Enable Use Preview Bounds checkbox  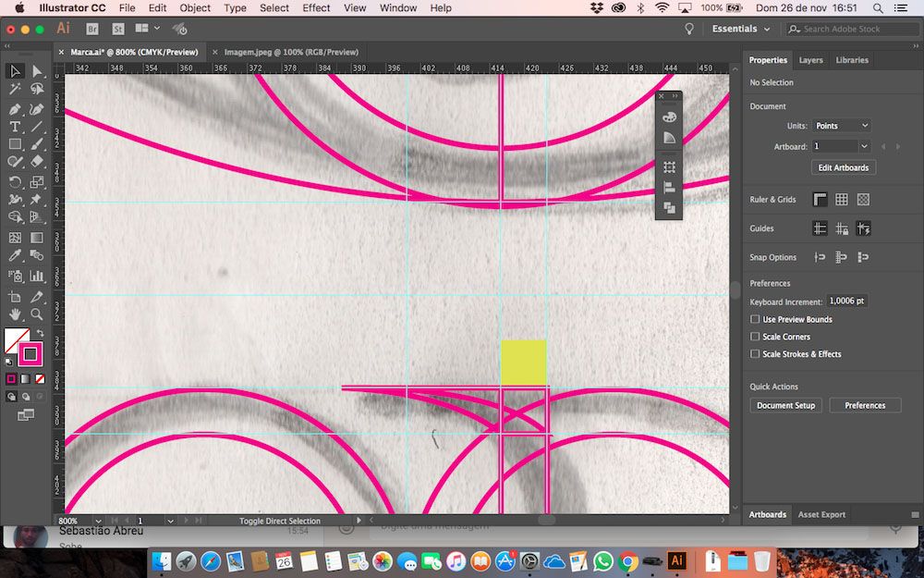coord(755,320)
